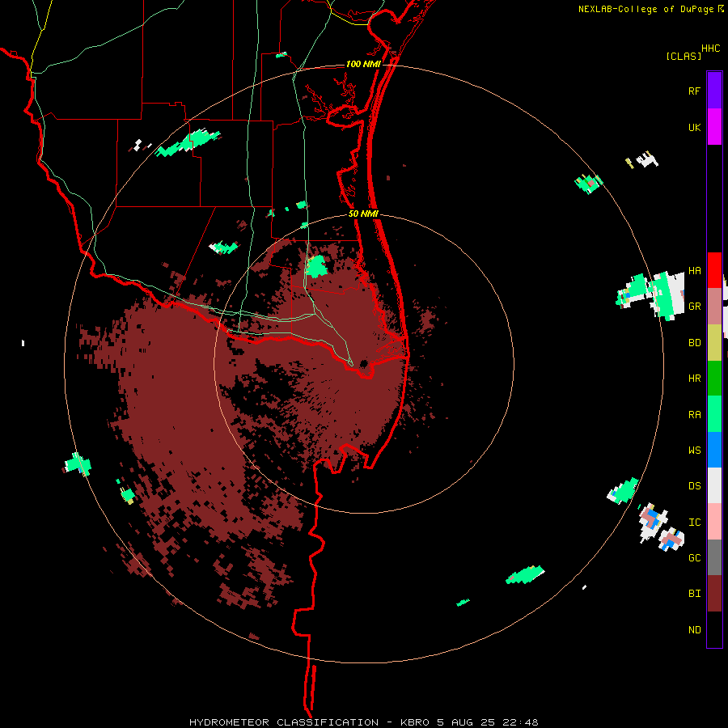Viewport: 728px width, 728px height.
Task: Click the UK magenta legend swatch
Action: pyautogui.click(x=714, y=127)
